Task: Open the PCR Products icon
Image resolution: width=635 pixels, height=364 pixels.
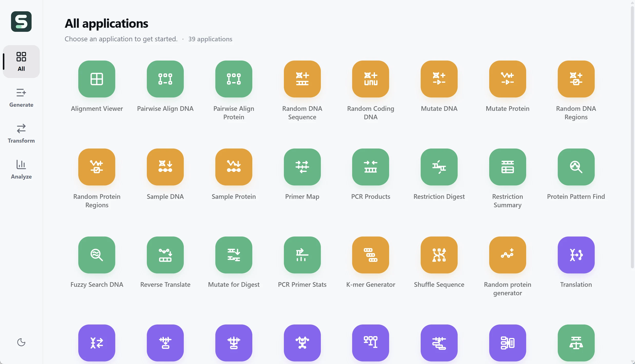Action: [x=371, y=167]
